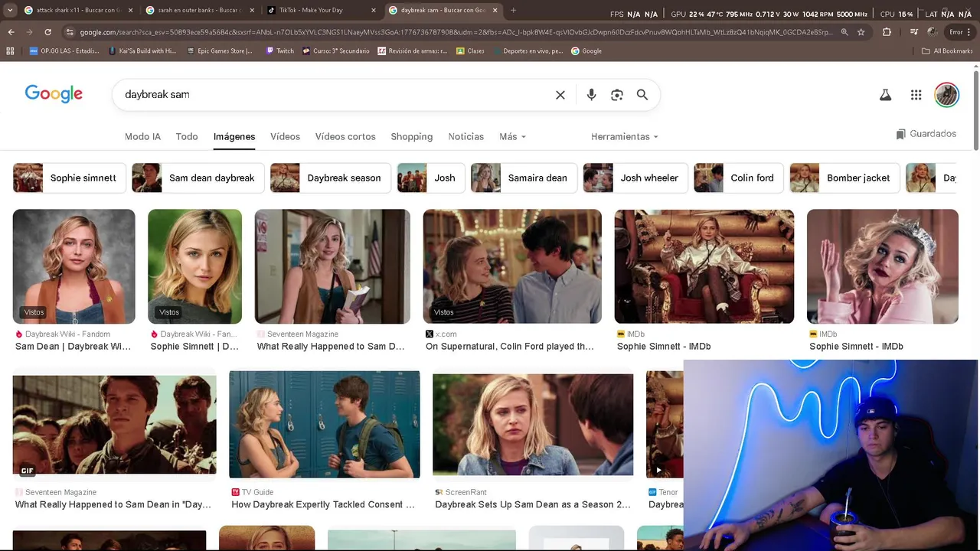Switch to the Noticias tab
This screenshot has height=551, width=980.
tap(466, 136)
